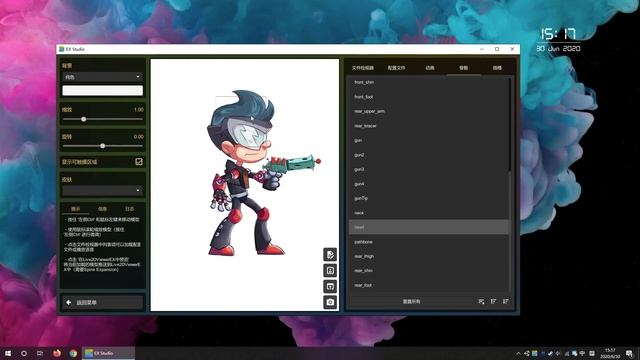Launch Firefox from the taskbar
The height and width of the screenshot is (360, 640).
pos(57,353)
